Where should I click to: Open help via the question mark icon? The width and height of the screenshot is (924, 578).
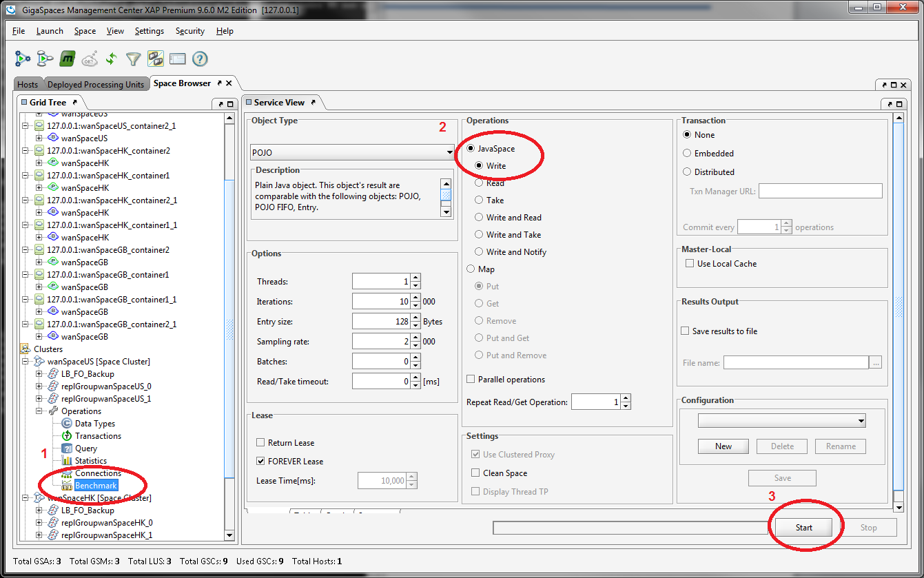click(x=200, y=59)
